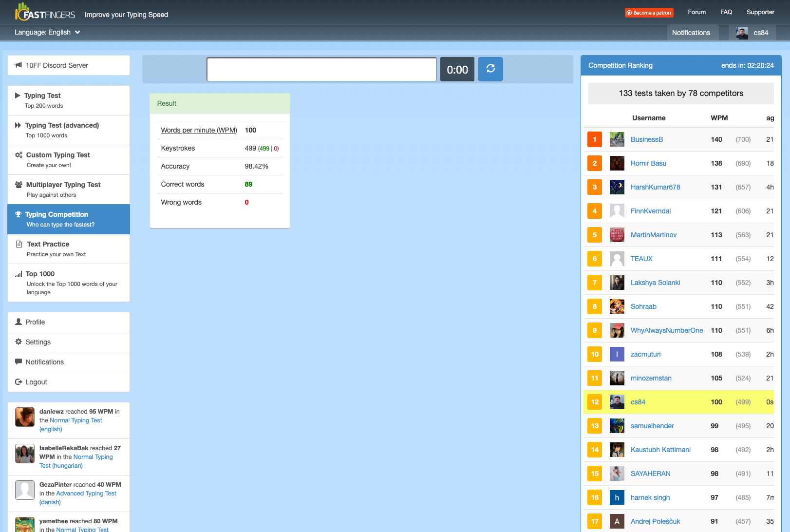
Task: Click the Multiplayer Typing Test group icon
Action: [19, 185]
